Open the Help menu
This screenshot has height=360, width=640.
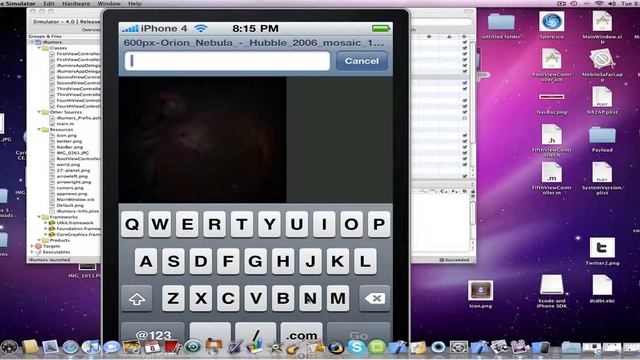tap(135, 3)
